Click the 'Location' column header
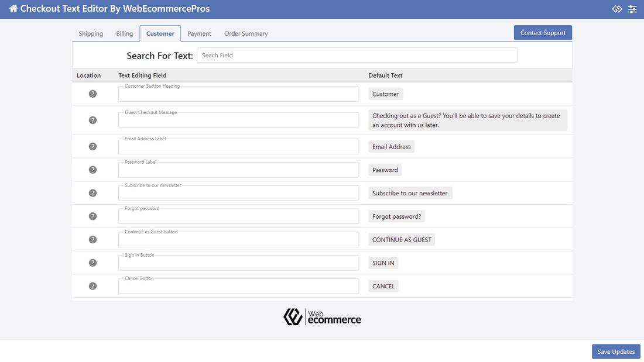 89,75
